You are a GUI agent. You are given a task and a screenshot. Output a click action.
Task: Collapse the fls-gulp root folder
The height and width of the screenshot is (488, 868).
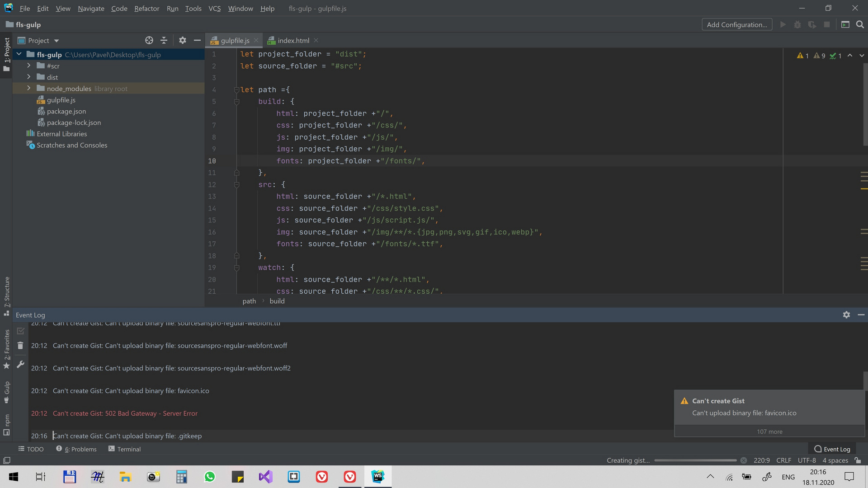[x=19, y=54]
